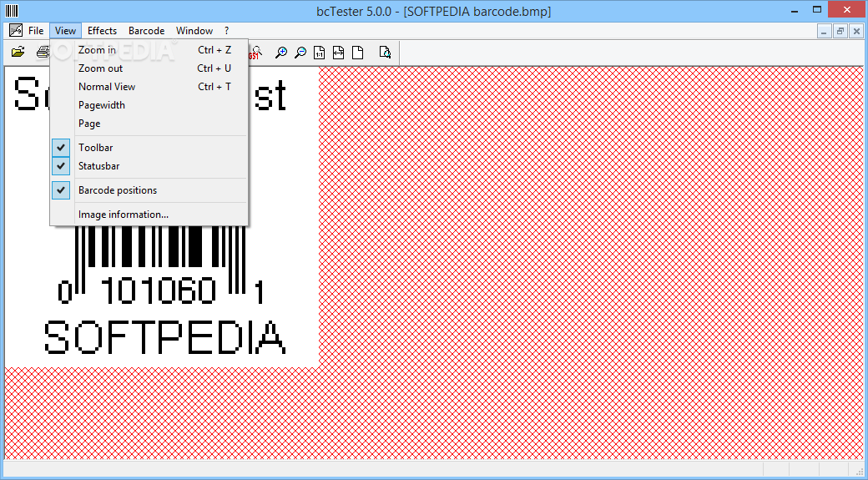The height and width of the screenshot is (480, 868).
Task: Open the ? help menu
Action: [226, 30]
